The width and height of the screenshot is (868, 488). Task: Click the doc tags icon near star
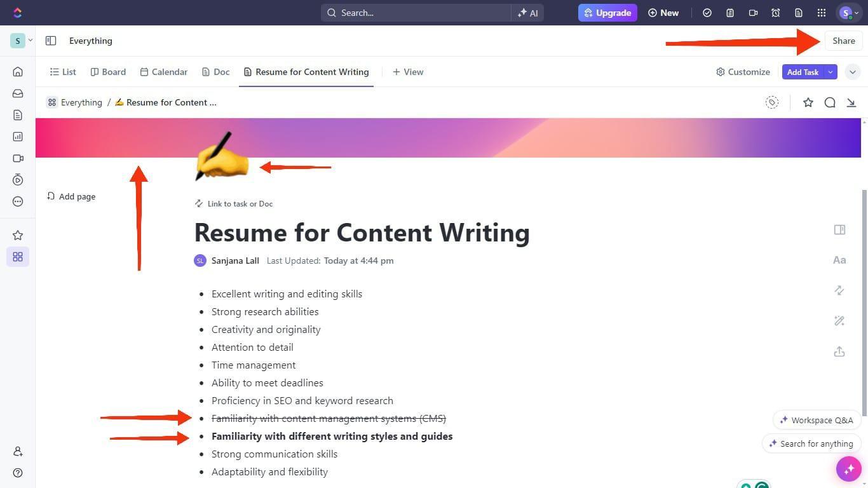tap(772, 102)
